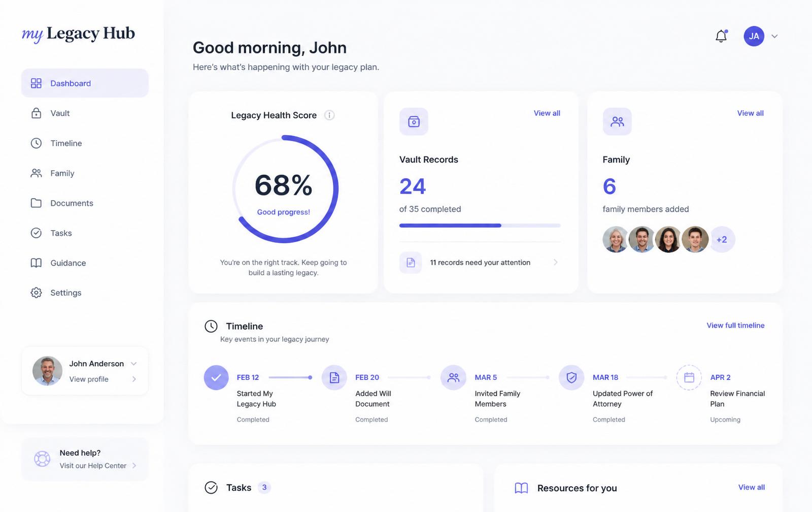Click the Family people icon in sidebar
Screen dimensions: 812x512
pos(36,173)
